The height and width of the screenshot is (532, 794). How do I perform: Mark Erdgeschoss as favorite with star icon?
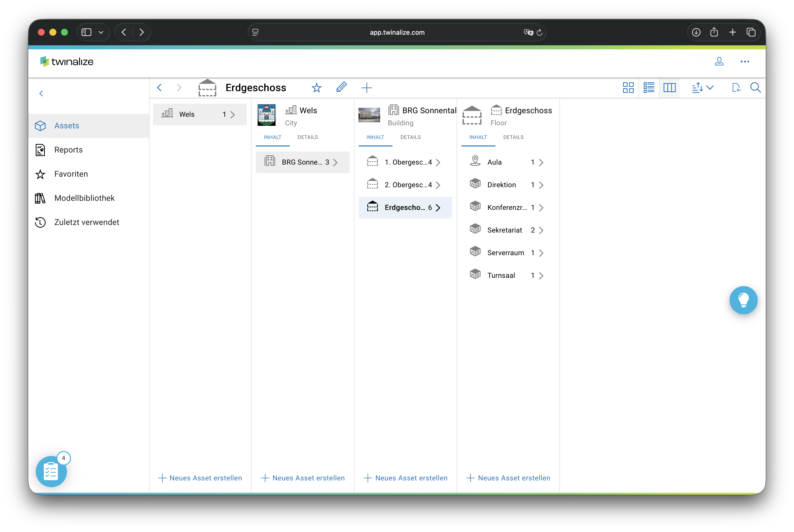pos(316,88)
